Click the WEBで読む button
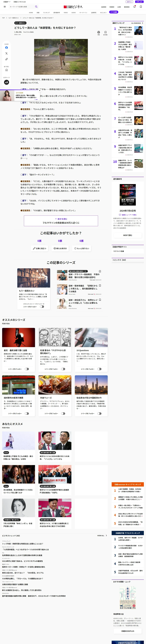The width and height of the screenshot is (146, 644). (128, 235)
